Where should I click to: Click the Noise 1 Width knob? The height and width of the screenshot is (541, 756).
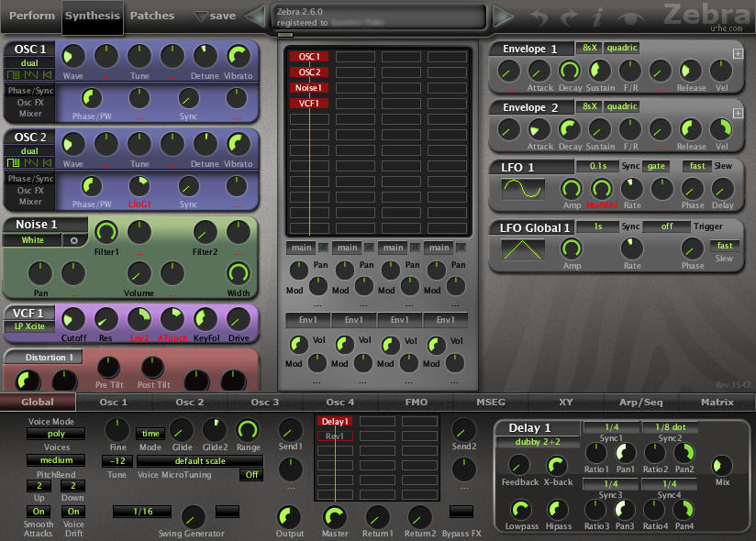click(x=239, y=273)
